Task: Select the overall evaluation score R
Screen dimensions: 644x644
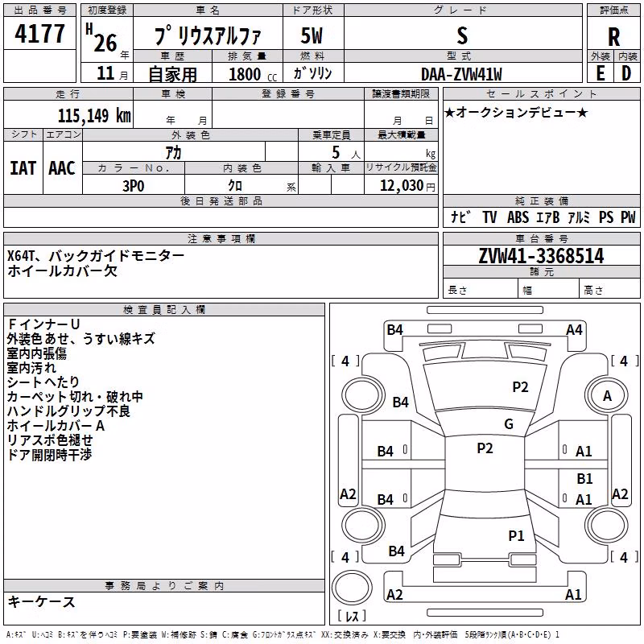Action: tap(613, 37)
